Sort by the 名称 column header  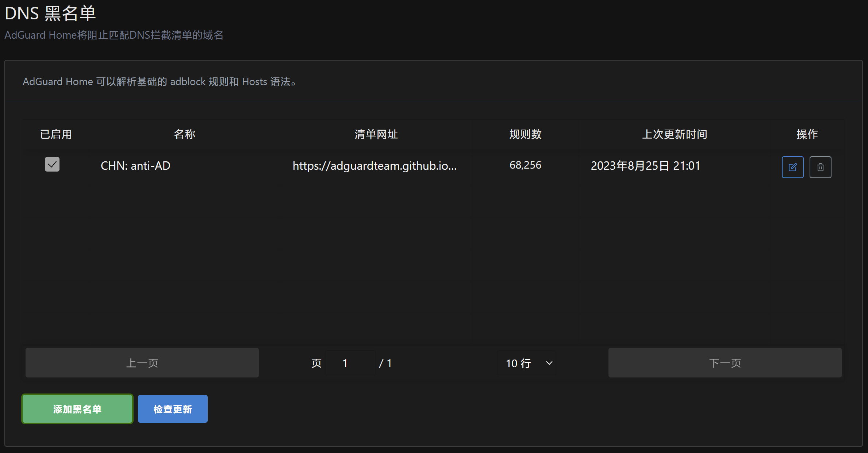point(185,134)
